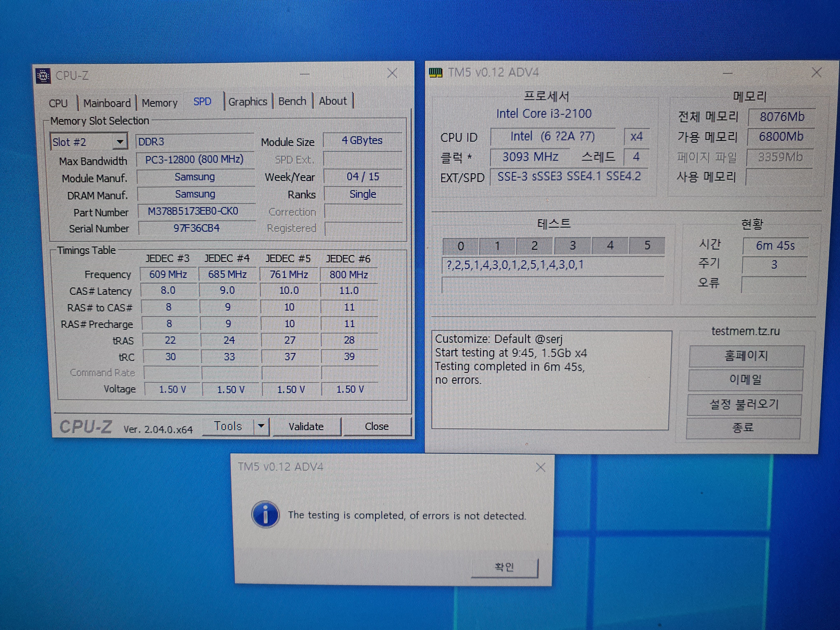This screenshot has width=840, height=630.
Task: Click test progress cell 3
Action: [x=573, y=246]
